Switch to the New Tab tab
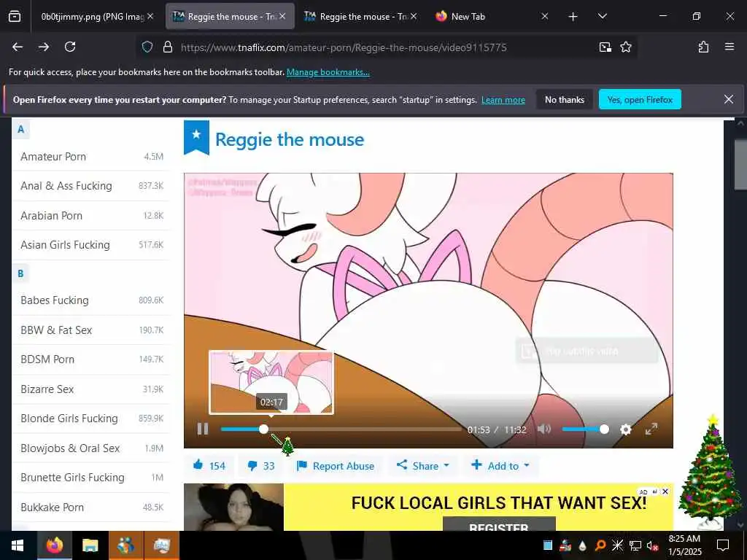Screen dimensions: 747x560 pos(491,17)
